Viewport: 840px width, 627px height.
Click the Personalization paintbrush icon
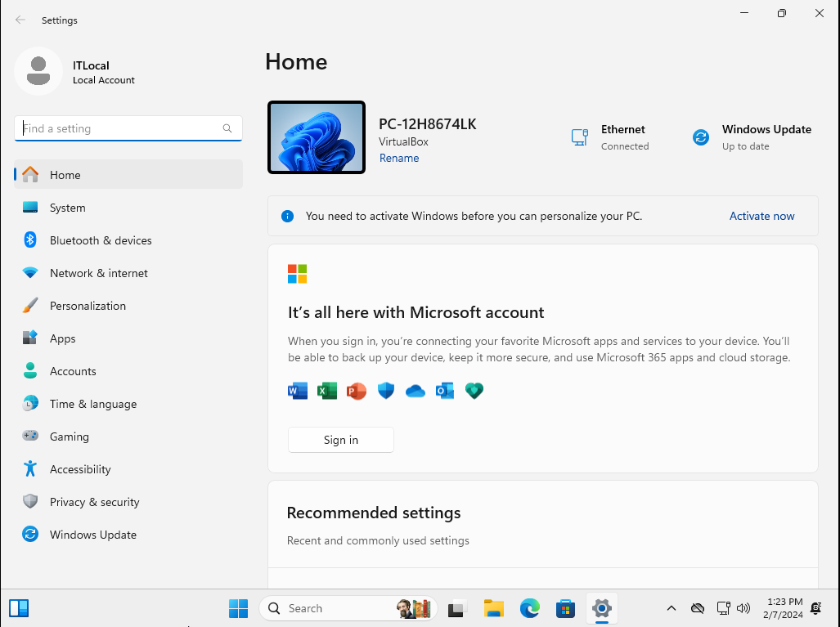click(30, 305)
